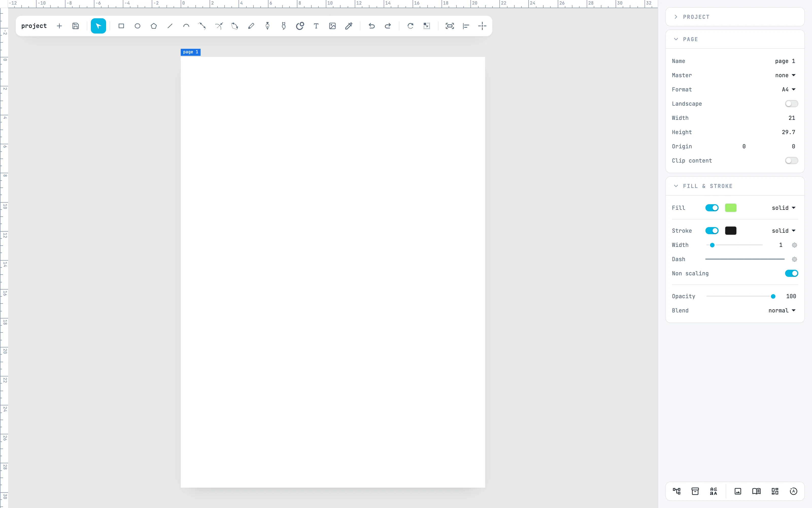Expand the PROJECT section
Viewport: 812px width, 508px height.
(x=735, y=17)
